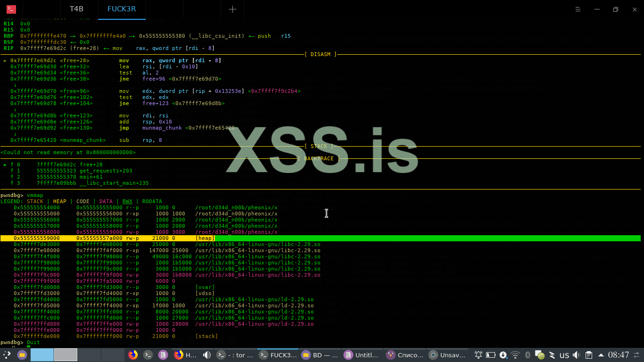644x362 pixels.
Task: Click the red terminal app icon
Action: pos(11,9)
